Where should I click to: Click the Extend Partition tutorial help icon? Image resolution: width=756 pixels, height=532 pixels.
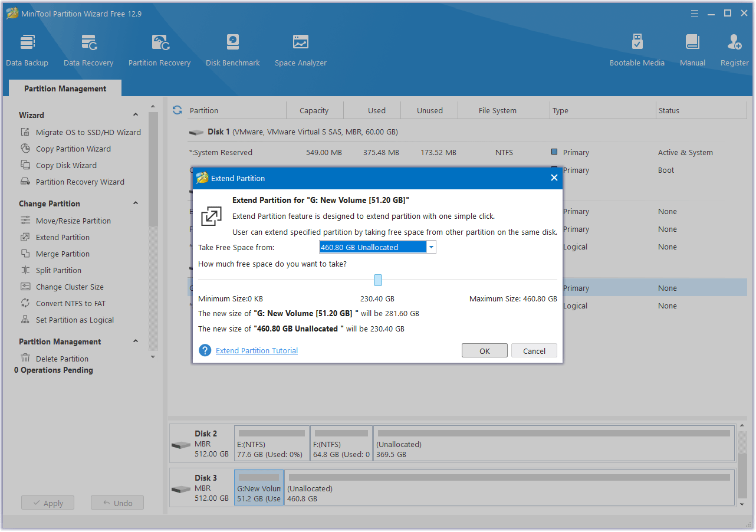click(205, 350)
